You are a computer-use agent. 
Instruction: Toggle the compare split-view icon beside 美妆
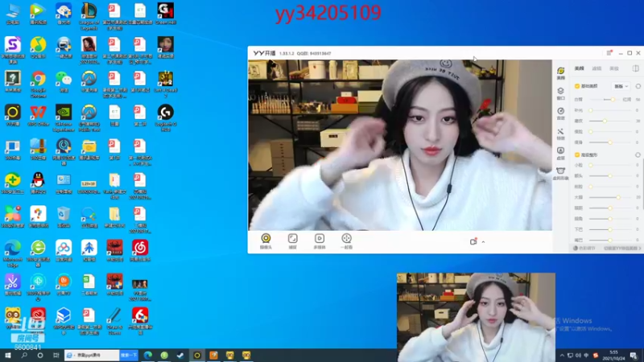[635, 68]
